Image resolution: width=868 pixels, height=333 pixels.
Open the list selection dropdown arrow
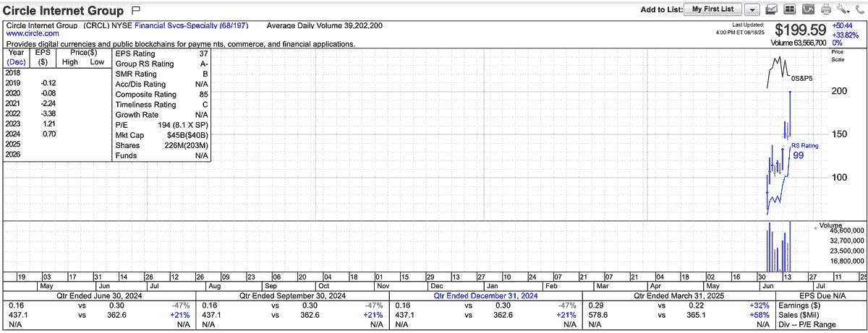pos(752,9)
